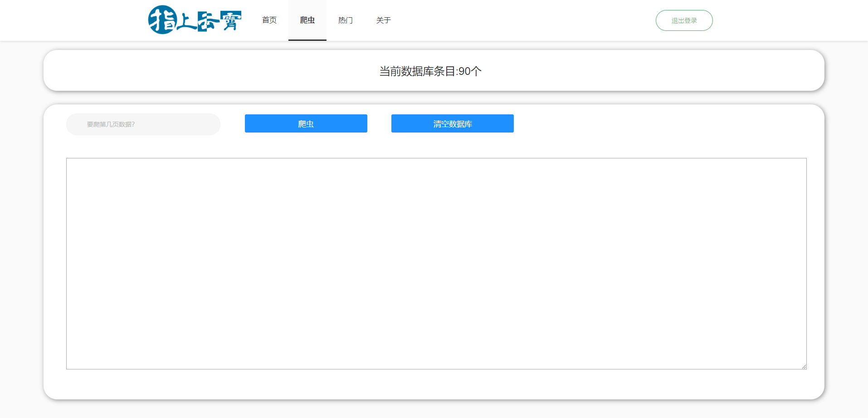Open the 关于 about page
Image resolution: width=868 pixels, height=418 pixels.
pyautogui.click(x=383, y=20)
